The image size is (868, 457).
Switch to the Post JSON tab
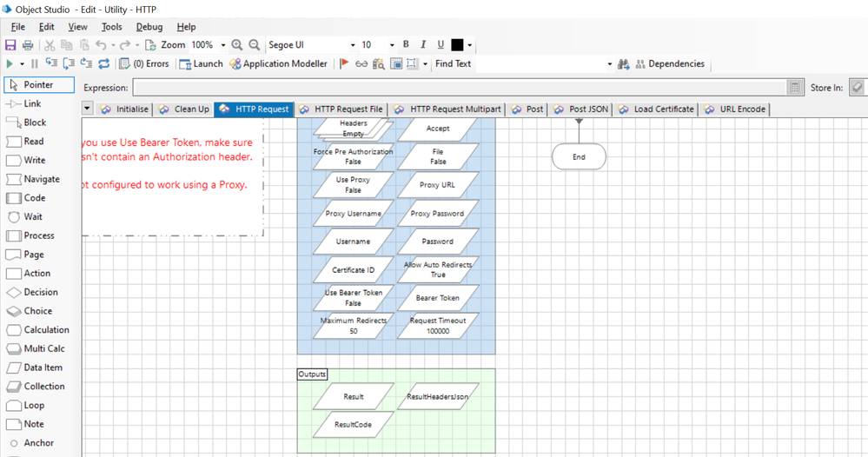coord(582,109)
